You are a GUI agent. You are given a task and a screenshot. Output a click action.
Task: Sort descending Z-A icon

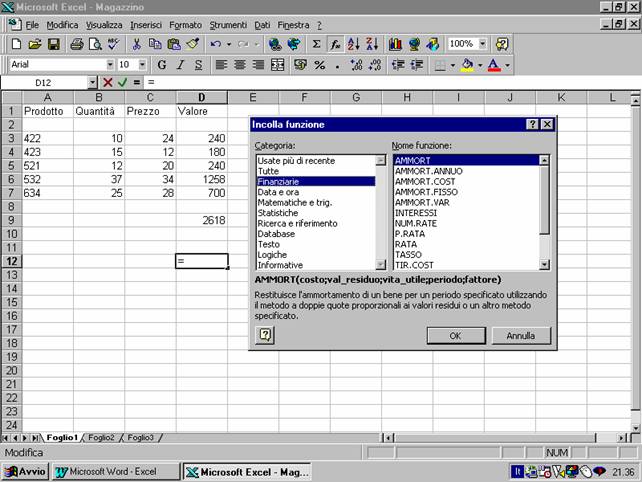point(372,44)
